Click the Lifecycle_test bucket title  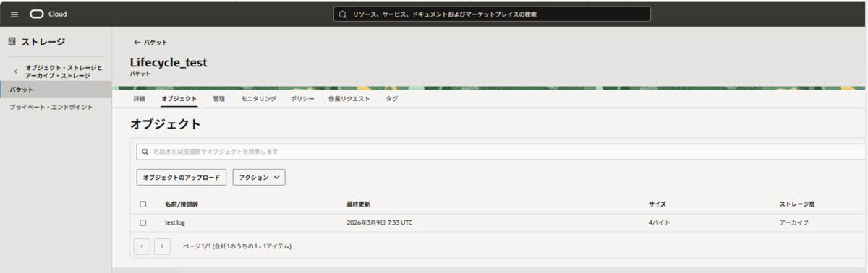tap(169, 63)
